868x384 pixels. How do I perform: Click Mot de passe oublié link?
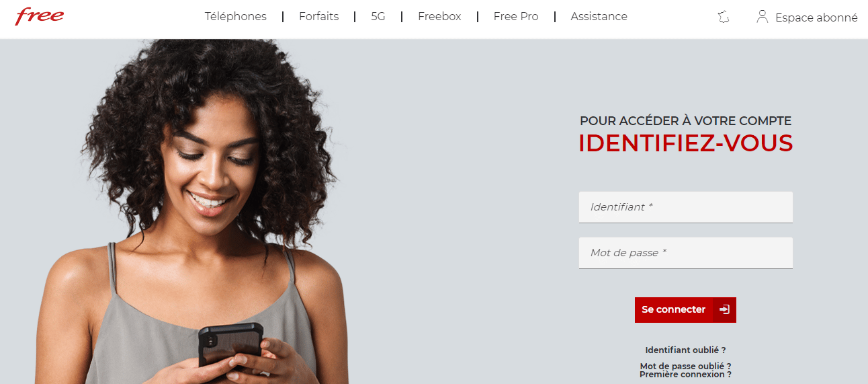(686, 367)
